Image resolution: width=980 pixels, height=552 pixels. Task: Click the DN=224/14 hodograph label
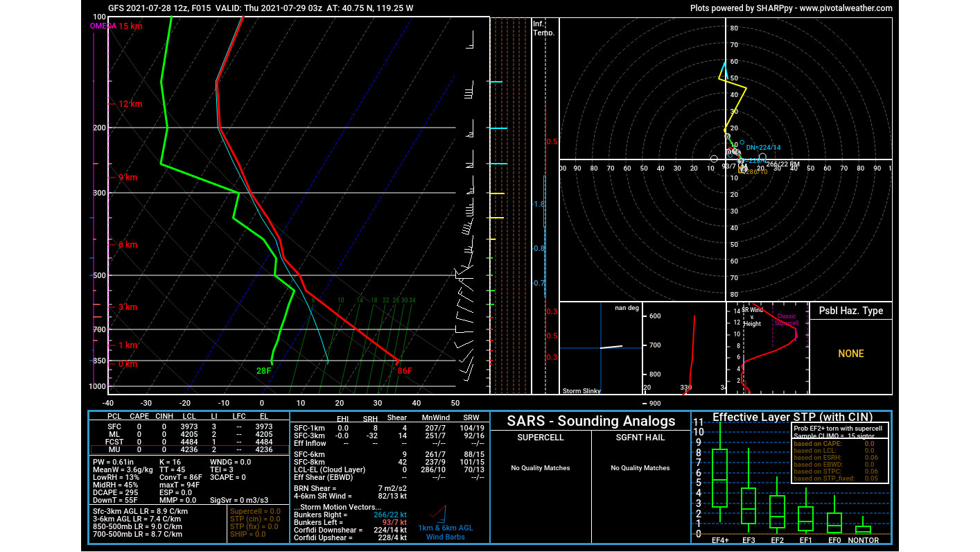pos(763,148)
